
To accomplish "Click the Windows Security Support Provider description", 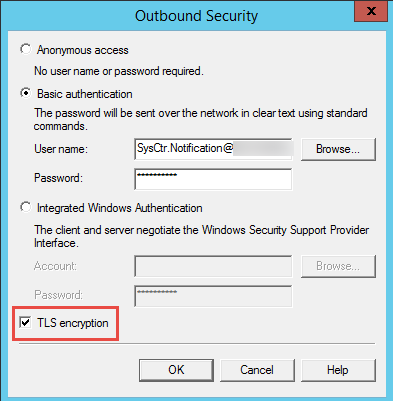I will [x=201, y=236].
